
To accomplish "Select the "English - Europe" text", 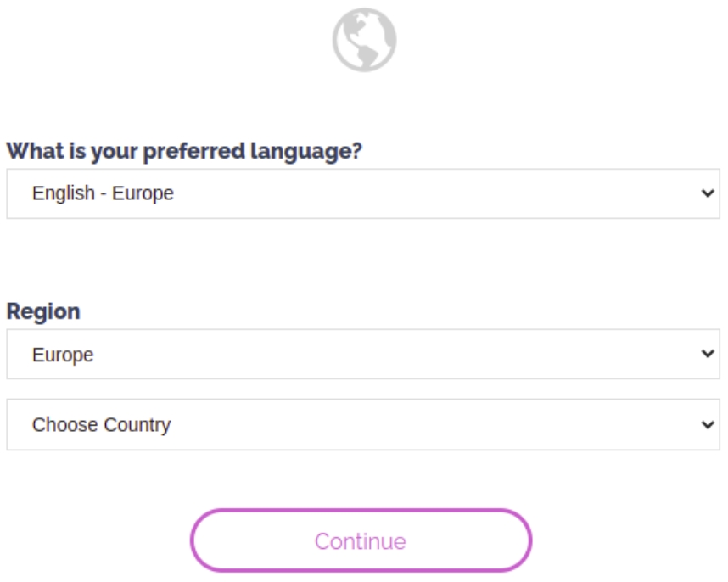I will pos(103,193).
